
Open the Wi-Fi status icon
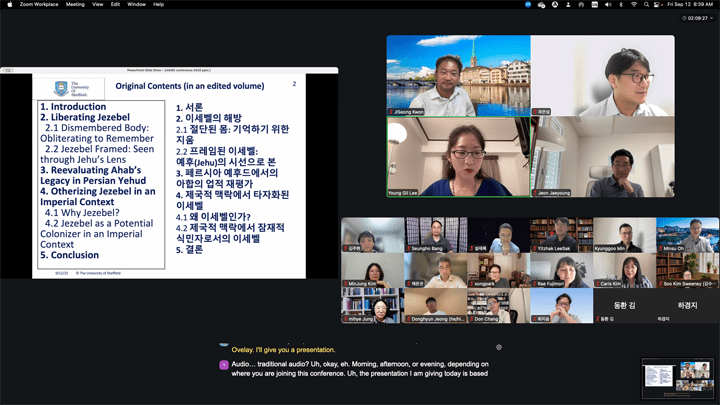634,4
